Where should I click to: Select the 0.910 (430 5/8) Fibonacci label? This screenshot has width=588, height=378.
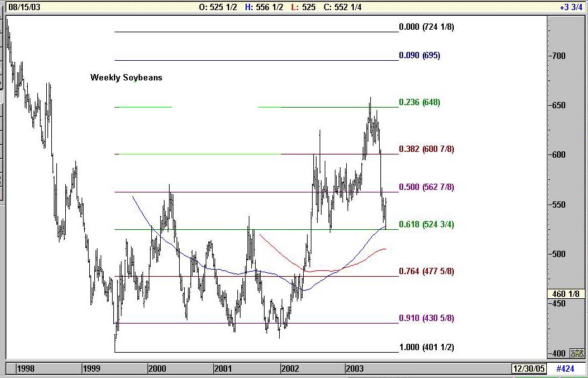[x=427, y=318]
